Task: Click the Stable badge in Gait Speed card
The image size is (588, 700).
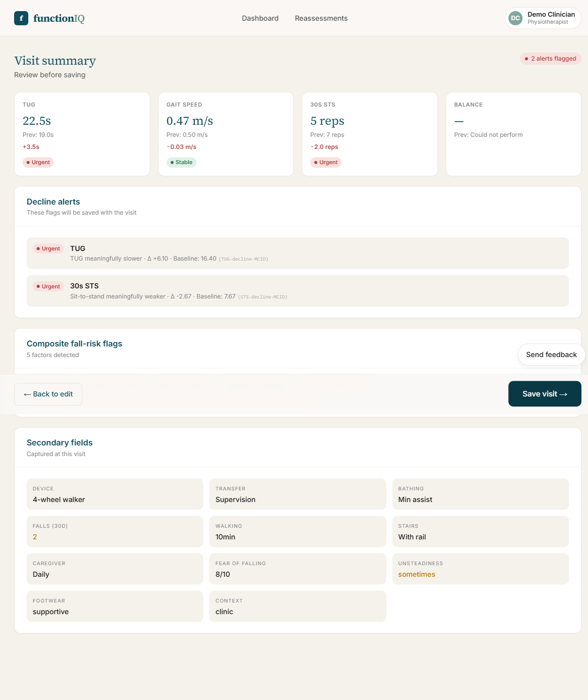Action: 181,162
